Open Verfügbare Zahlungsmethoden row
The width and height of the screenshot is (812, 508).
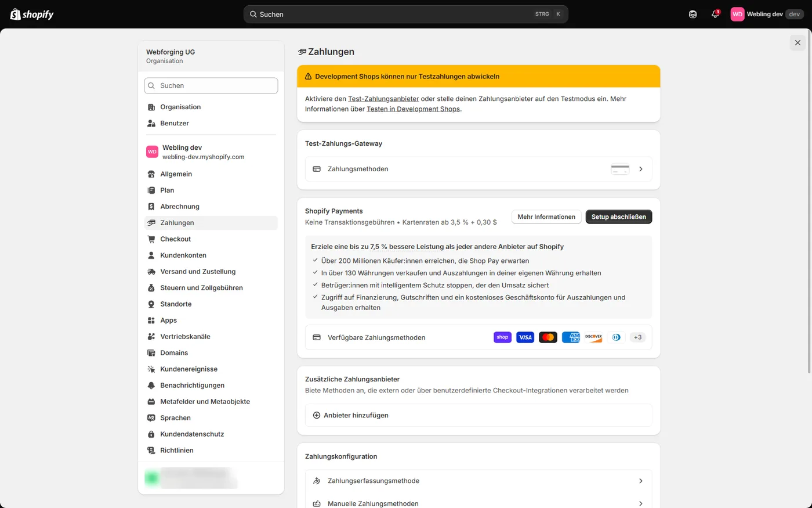point(478,337)
